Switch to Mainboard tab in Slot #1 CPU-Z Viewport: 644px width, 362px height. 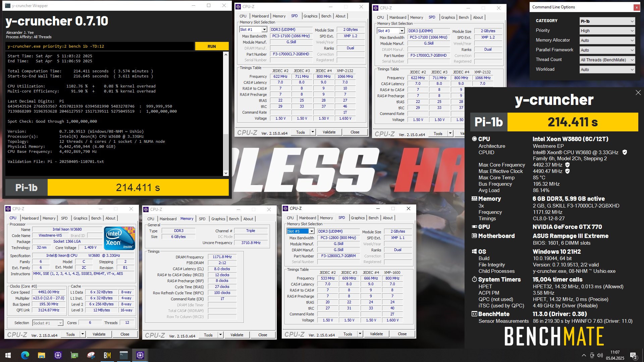tap(260, 16)
